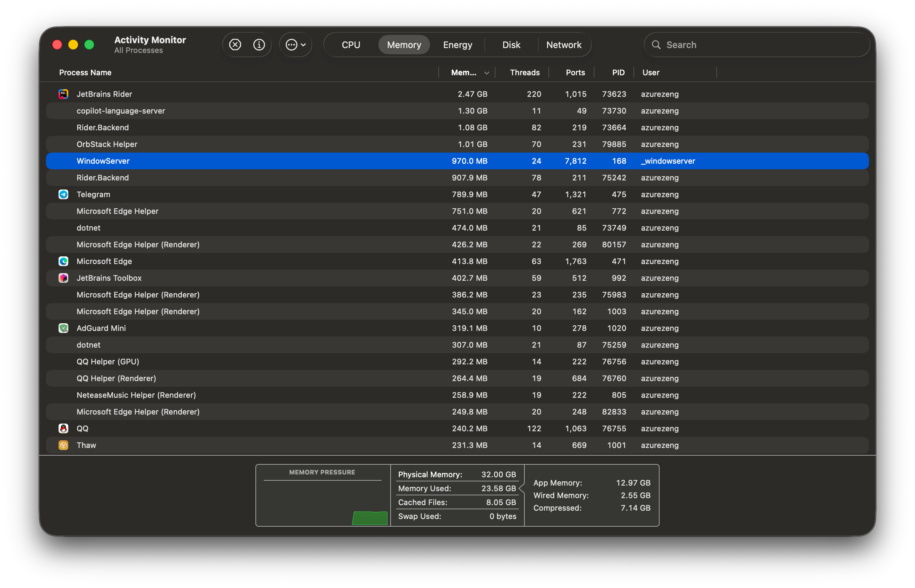This screenshot has height=588, width=915.
Task: Click the QQ process name
Action: [83, 428]
